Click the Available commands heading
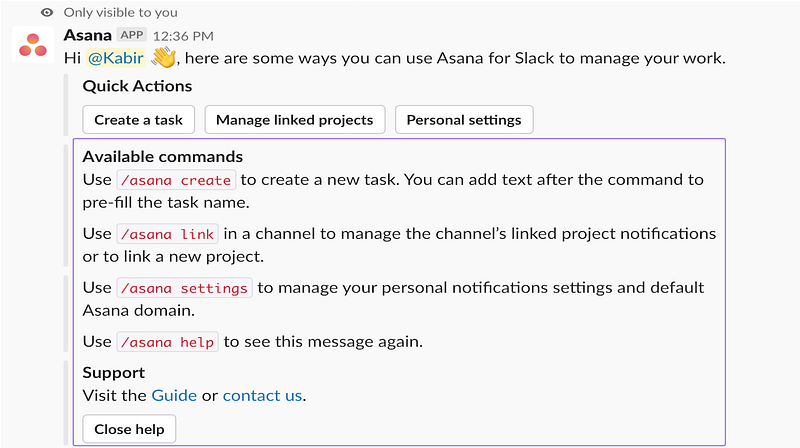The height and width of the screenshot is (448, 800). tap(162, 157)
